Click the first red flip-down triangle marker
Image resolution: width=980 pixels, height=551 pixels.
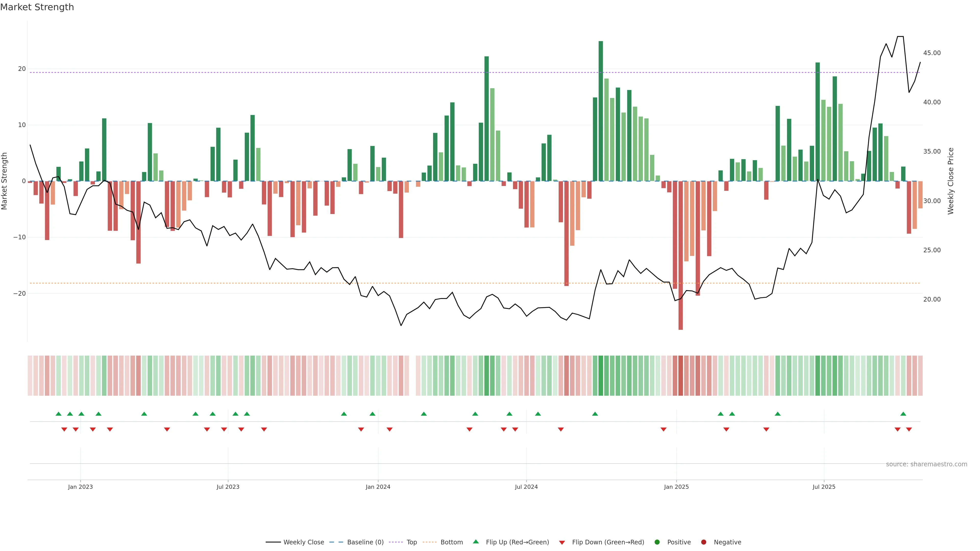(64, 429)
